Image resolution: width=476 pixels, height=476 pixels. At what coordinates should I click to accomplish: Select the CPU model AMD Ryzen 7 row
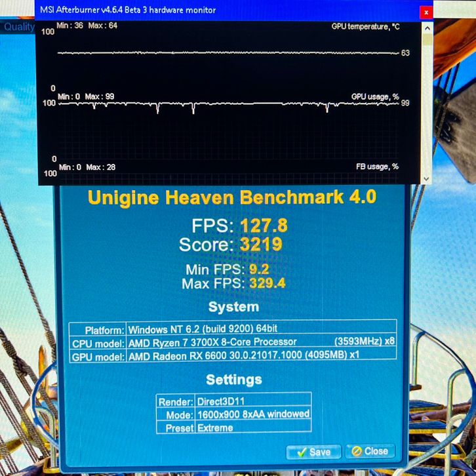pos(233,342)
